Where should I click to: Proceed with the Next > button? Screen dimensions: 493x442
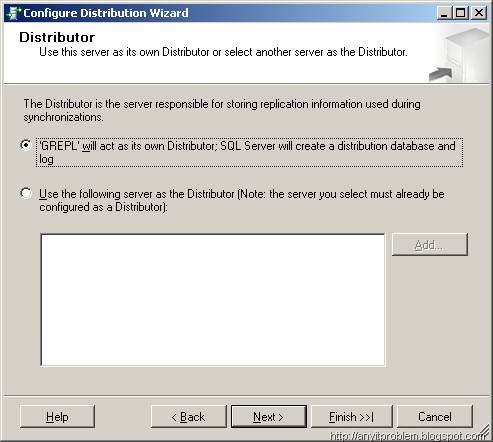[x=269, y=417]
